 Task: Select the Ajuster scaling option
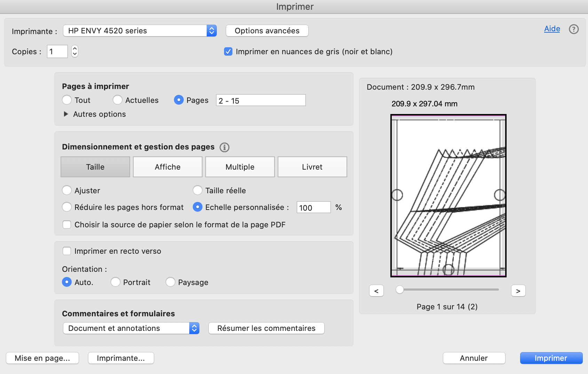(67, 190)
